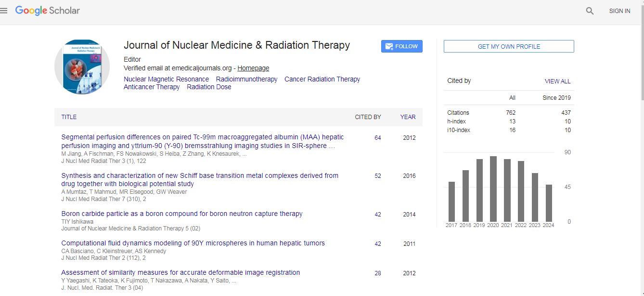
Task: Sort articles by Title column header
Action: coord(69,117)
